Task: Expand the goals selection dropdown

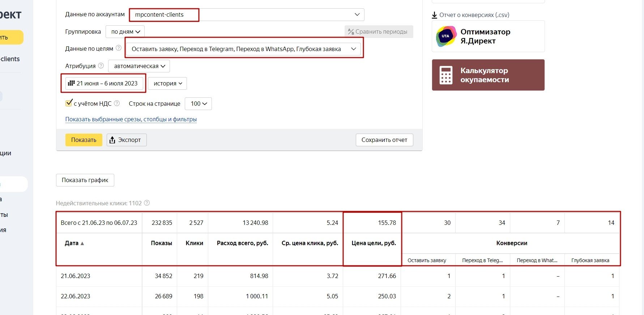Action: [244, 49]
